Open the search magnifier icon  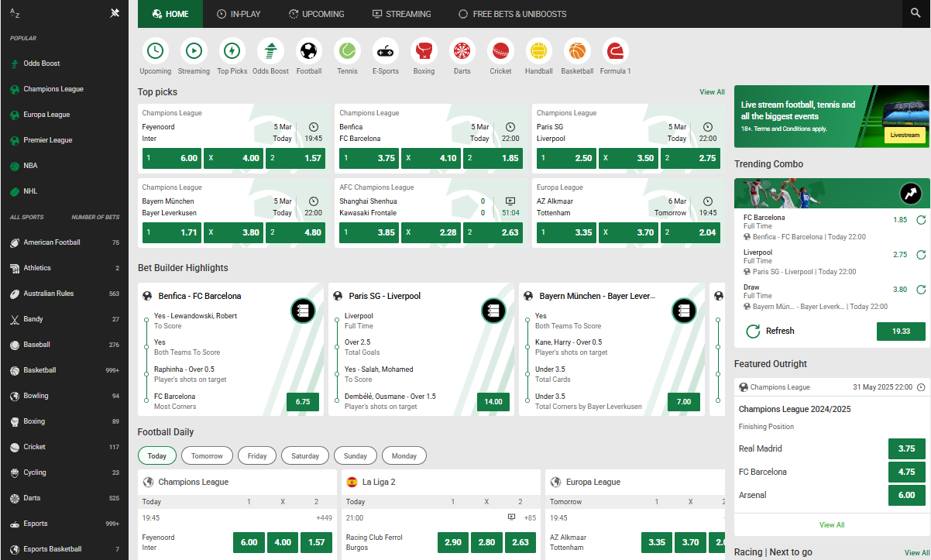click(916, 14)
